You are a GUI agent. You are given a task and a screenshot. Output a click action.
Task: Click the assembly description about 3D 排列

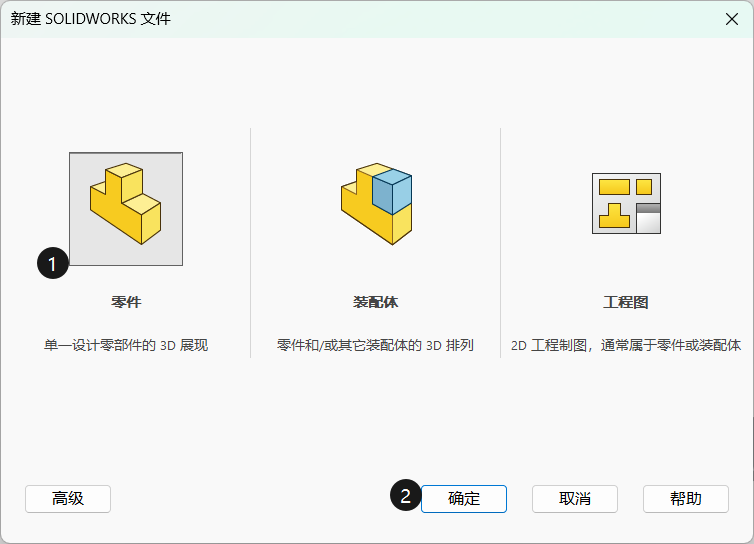tap(375, 346)
